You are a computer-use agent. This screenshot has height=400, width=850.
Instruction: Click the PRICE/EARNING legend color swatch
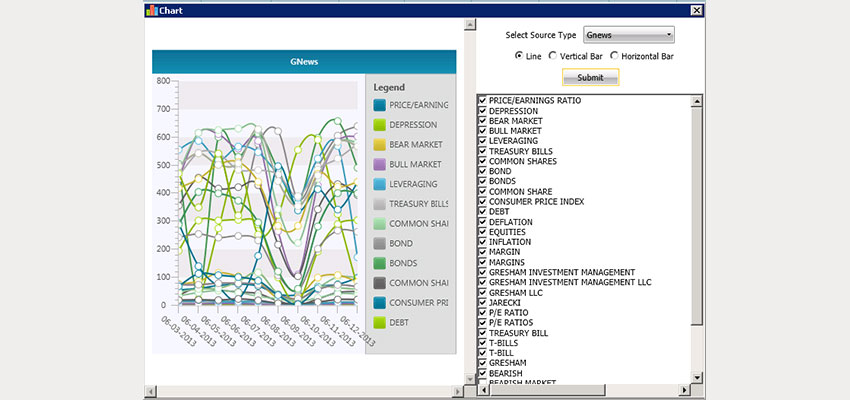[x=379, y=105]
